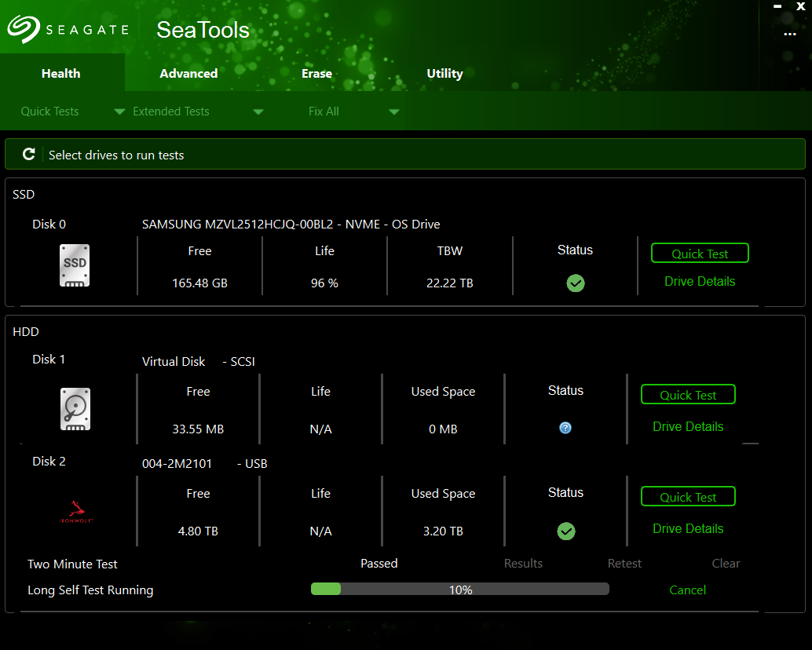This screenshot has width=812, height=650.
Task: Click Results for the Two Minute Test
Action: pyautogui.click(x=523, y=564)
